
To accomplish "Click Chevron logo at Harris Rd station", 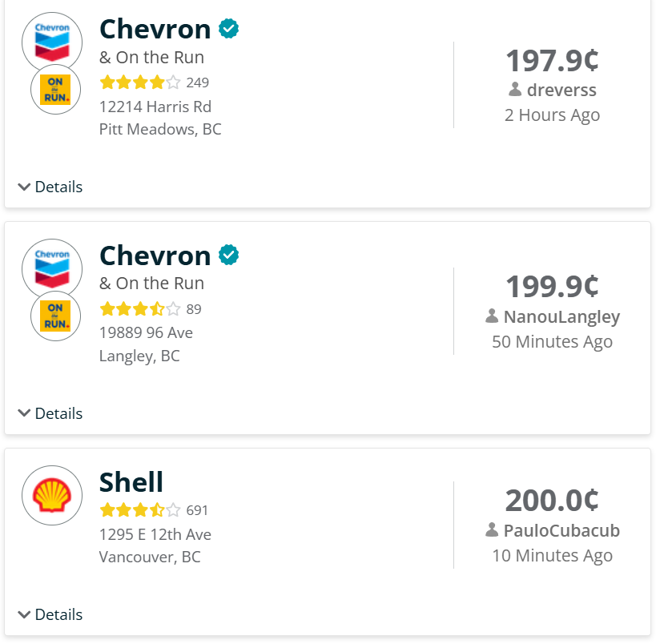I will (x=52, y=40).
